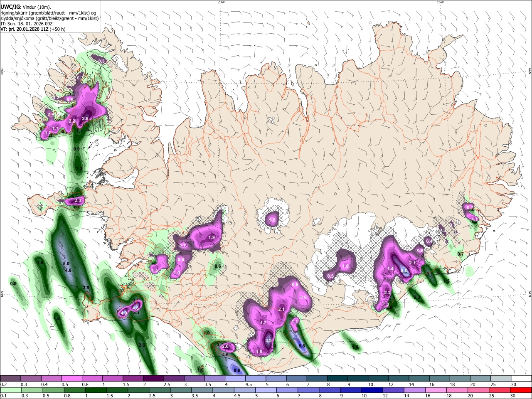Click the bright red rain-scale swatch after 30
This screenshot has height=399, width=532.
pyautogui.click(x=521, y=390)
